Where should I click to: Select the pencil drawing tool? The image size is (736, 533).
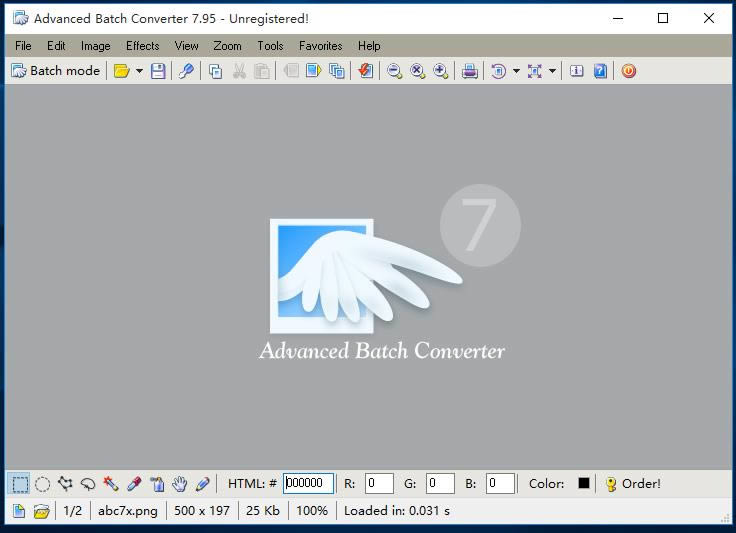(202, 483)
